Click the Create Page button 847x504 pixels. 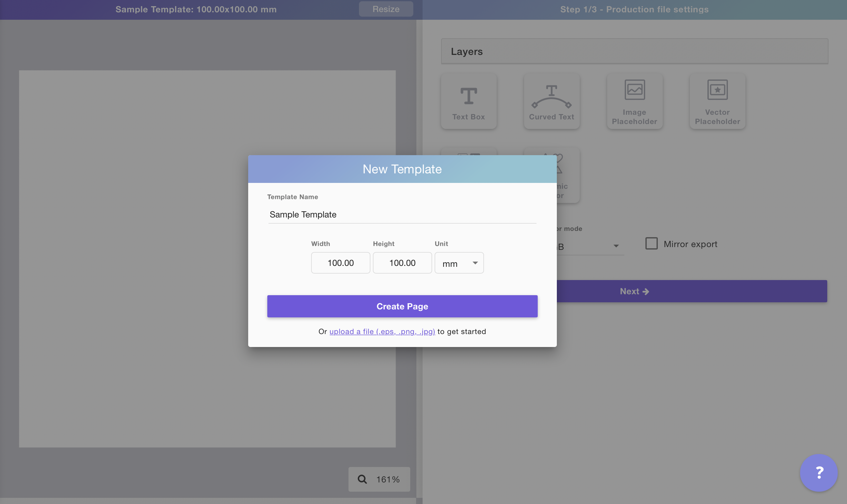pyautogui.click(x=402, y=306)
